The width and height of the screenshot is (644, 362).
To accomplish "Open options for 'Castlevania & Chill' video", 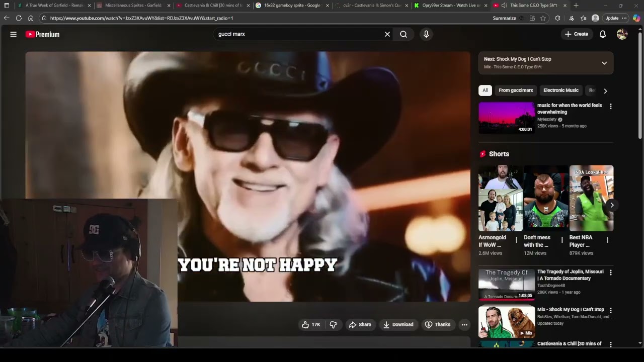I will tap(611, 344).
